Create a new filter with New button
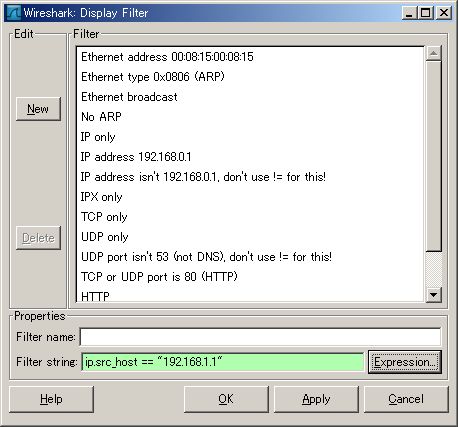This screenshot has height=427, width=458. click(x=38, y=109)
